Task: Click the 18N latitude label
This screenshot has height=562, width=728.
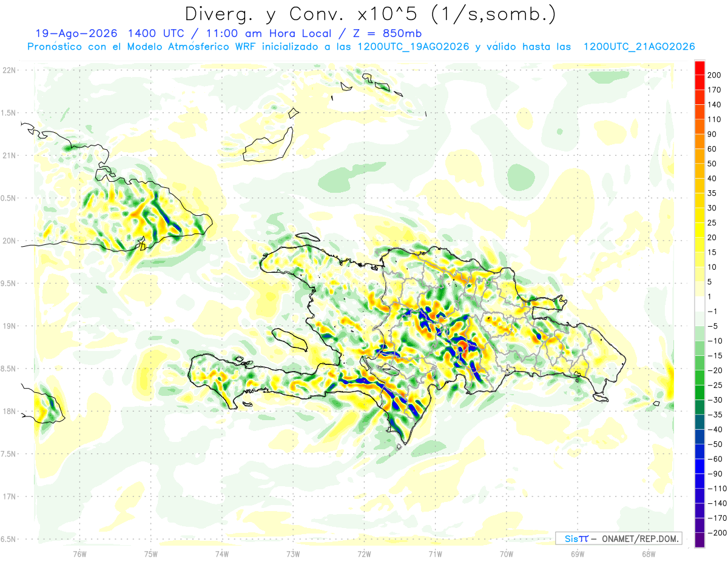Action: point(8,412)
